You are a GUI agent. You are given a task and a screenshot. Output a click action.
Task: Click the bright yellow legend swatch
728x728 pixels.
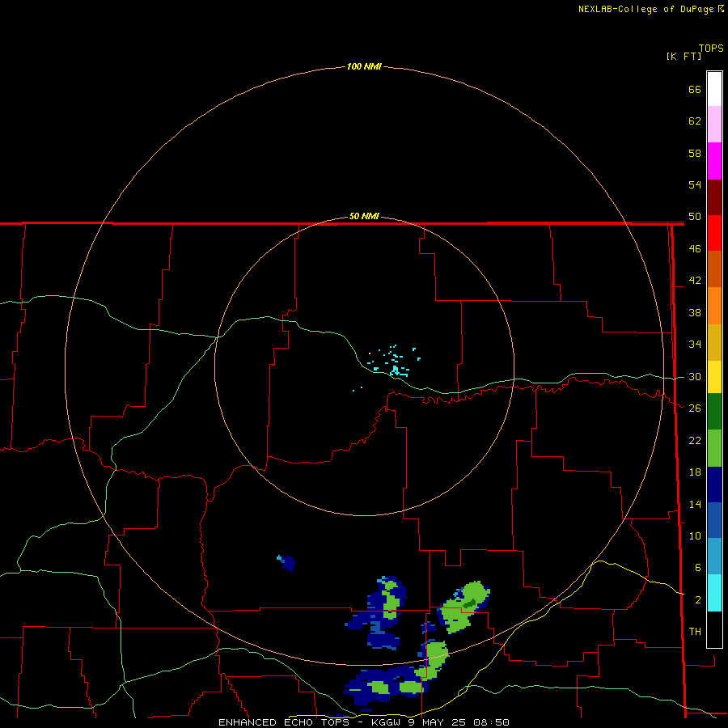coord(714,377)
